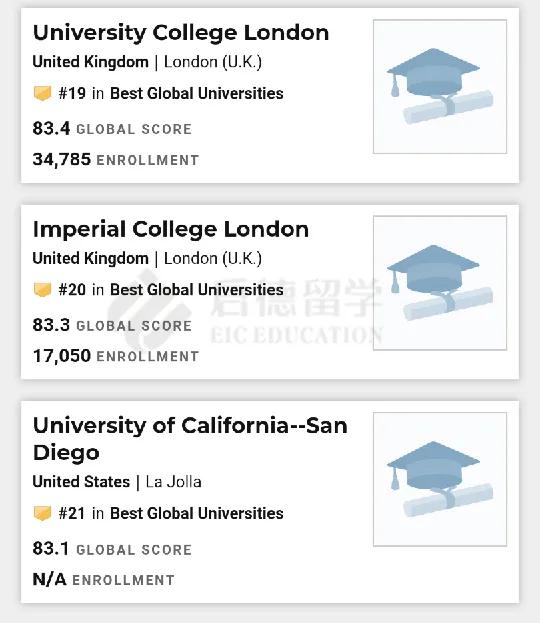
Task: Open University of California--San Diego title link
Action: (190, 439)
